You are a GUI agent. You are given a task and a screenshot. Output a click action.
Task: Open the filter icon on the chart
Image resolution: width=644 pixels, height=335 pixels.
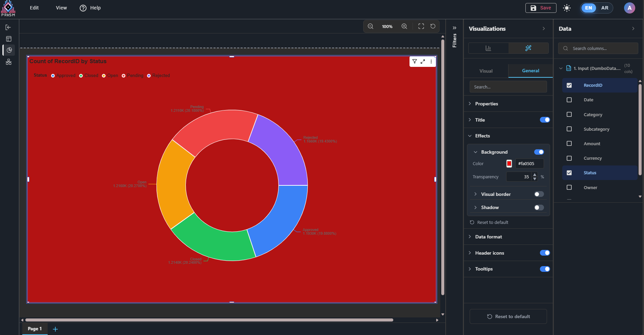[415, 61]
